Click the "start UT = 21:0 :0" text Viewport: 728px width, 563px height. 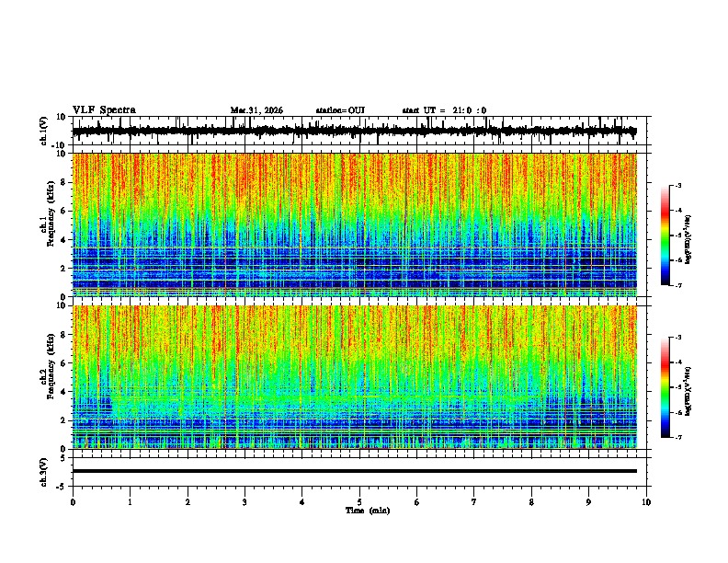444,110
